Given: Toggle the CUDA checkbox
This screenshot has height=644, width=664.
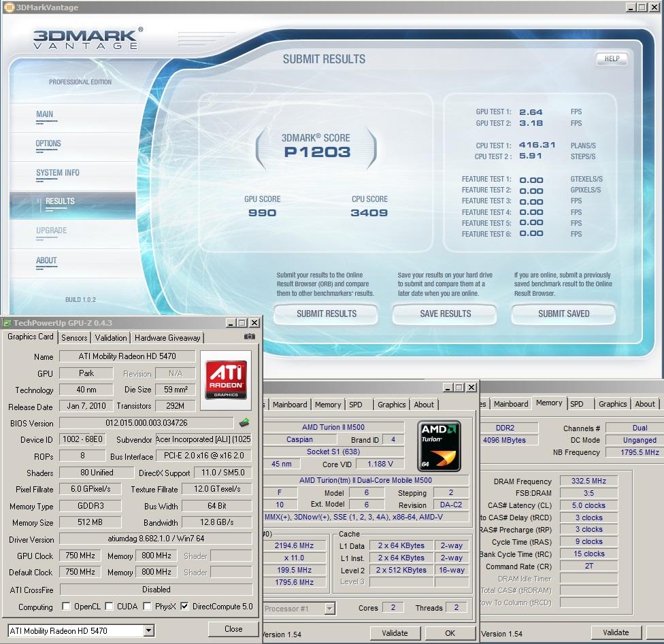Looking at the screenshot, I should pos(109,606).
